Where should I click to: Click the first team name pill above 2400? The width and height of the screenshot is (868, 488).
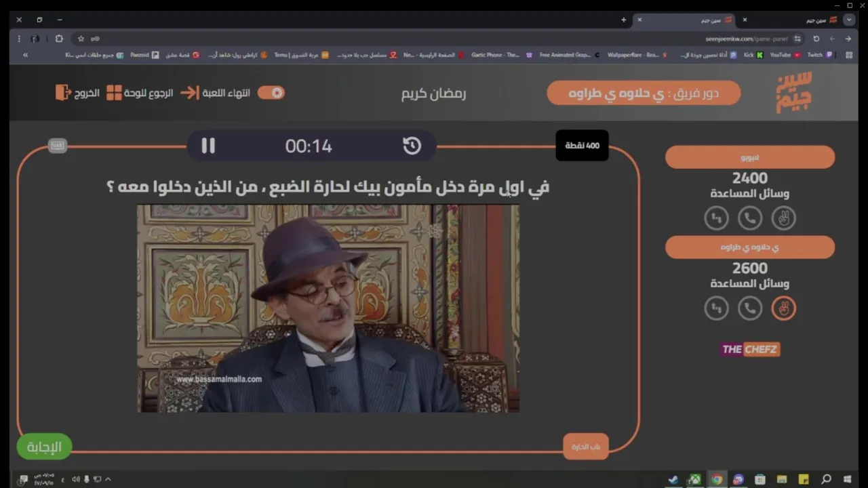[750, 157]
